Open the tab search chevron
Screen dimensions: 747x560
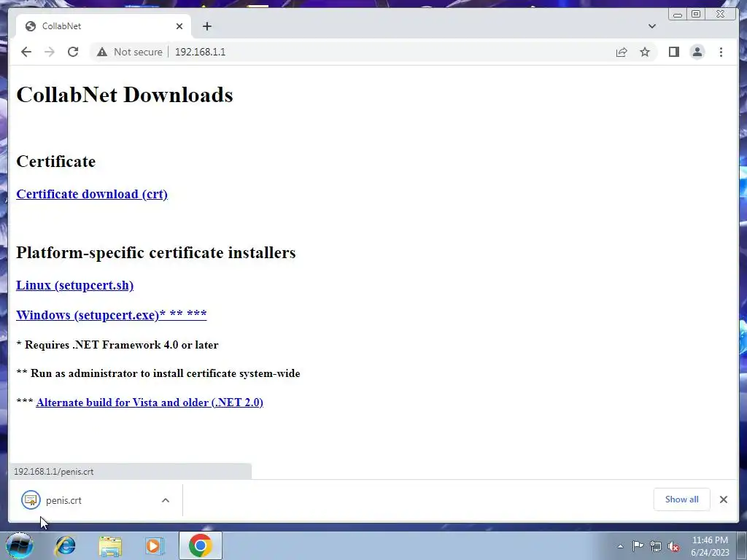(x=652, y=26)
